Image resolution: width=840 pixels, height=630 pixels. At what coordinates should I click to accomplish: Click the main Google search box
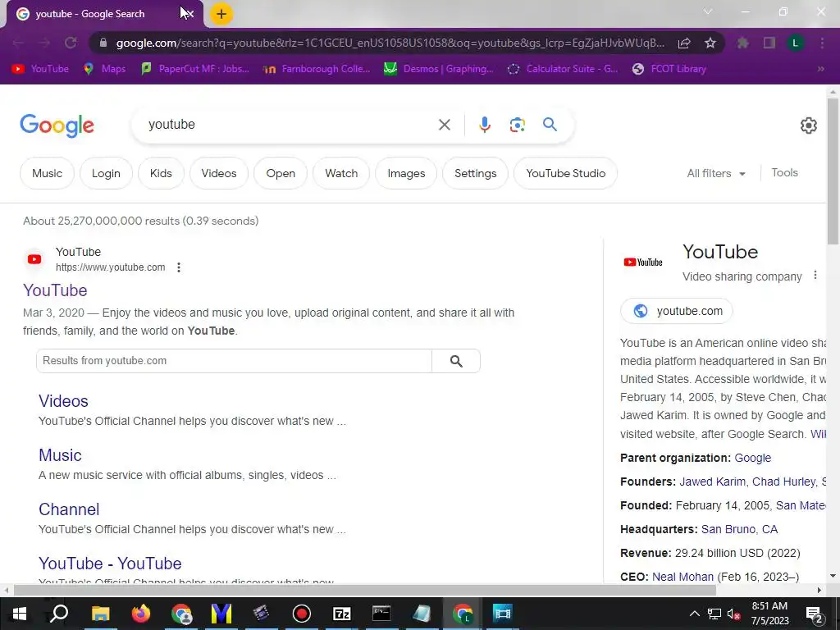[290, 125]
